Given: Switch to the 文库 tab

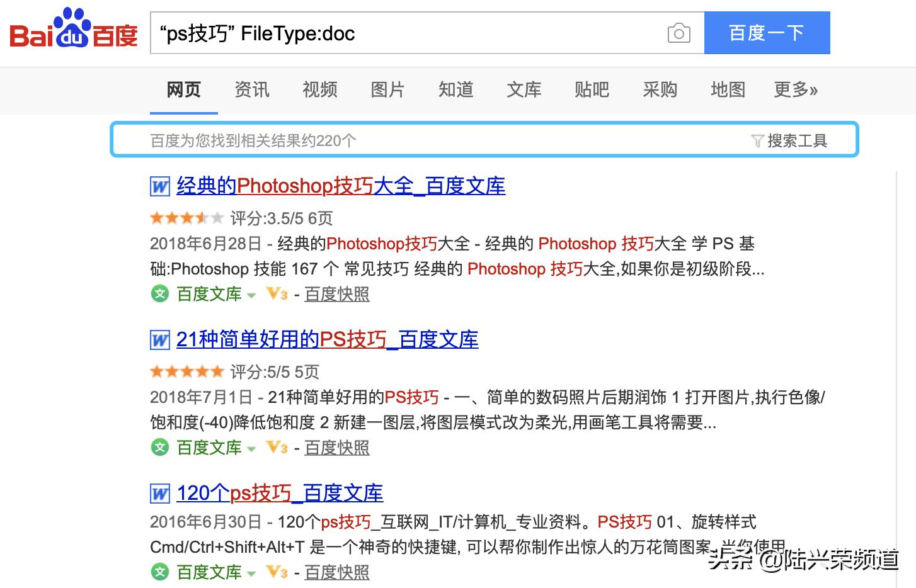Looking at the screenshot, I should [524, 89].
